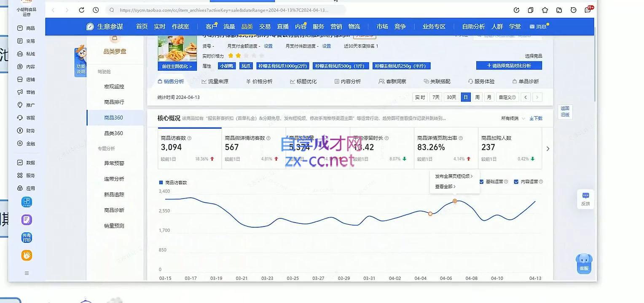Click the 前往主图优化 button
This screenshot has height=303, width=644.
tap(177, 66)
